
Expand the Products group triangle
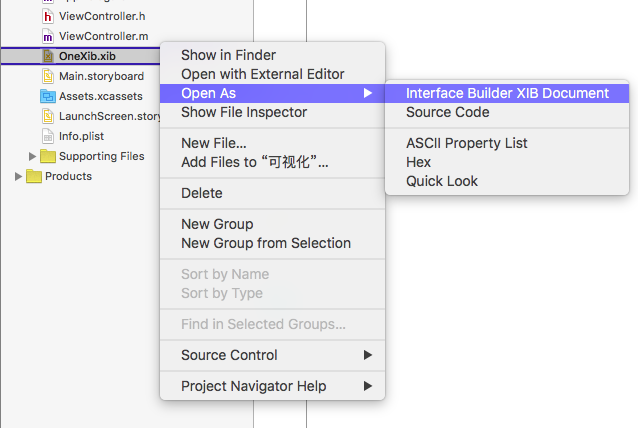[x=18, y=177]
